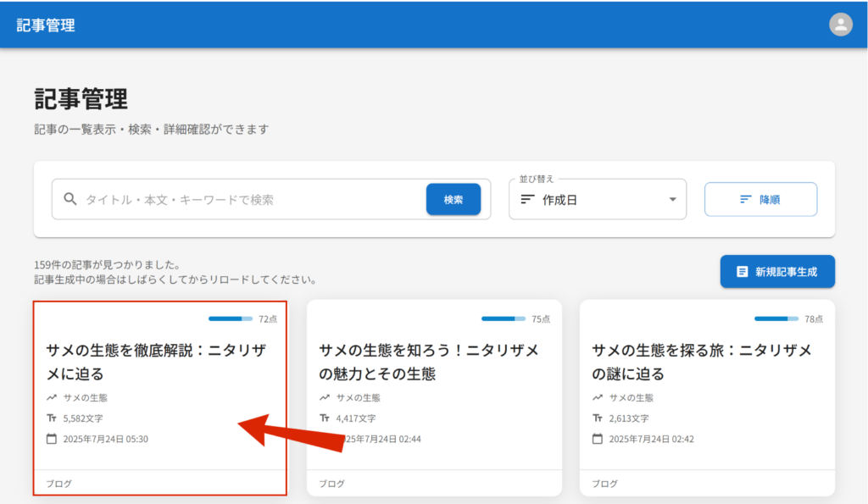Image resolution: width=868 pixels, height=504 pixels.
Task: Click the text size icon beside 4,417文字
Action: pos(325,418)
